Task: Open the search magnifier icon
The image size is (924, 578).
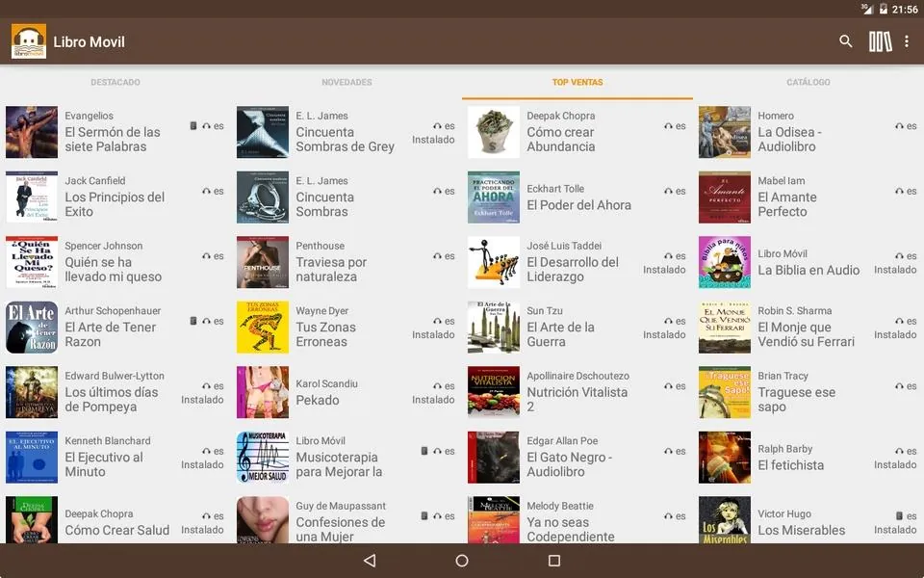Action: tap(846, 41)
